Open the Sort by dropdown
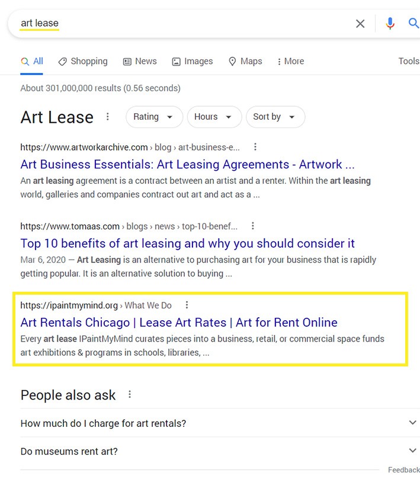 275,117
